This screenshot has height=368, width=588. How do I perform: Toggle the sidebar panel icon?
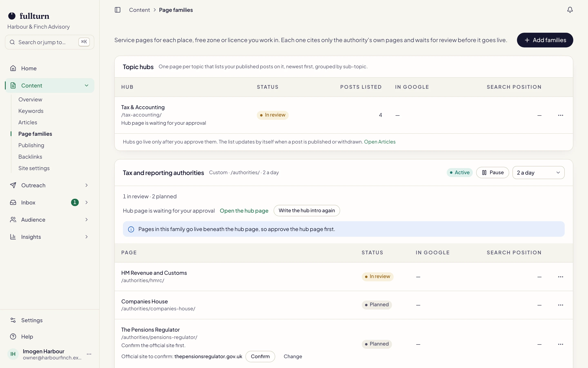pyautogui.click(x=118, y=10)
